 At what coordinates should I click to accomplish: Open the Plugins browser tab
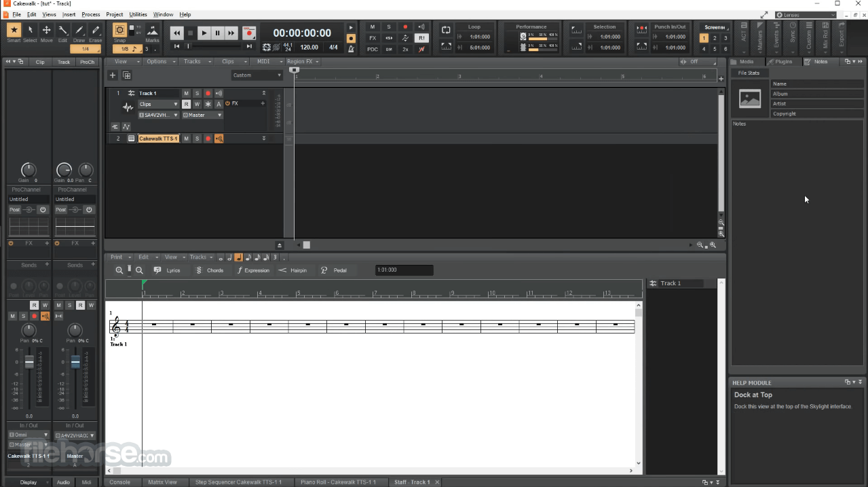click(784, 62)
